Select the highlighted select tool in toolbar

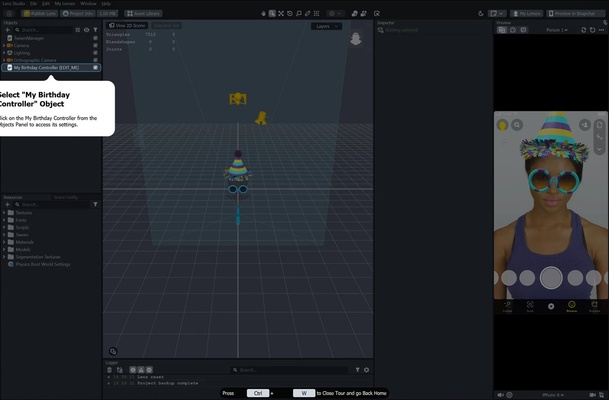coord(272,14)
